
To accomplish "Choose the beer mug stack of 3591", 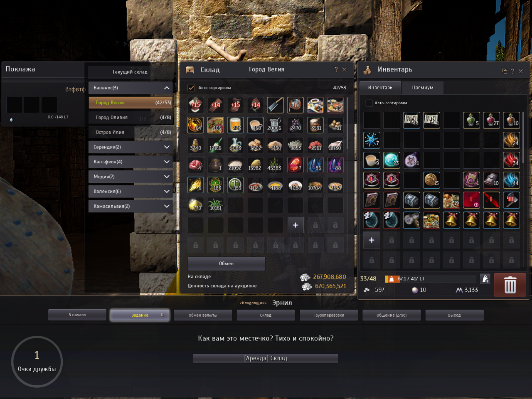I will coord(315,125).
